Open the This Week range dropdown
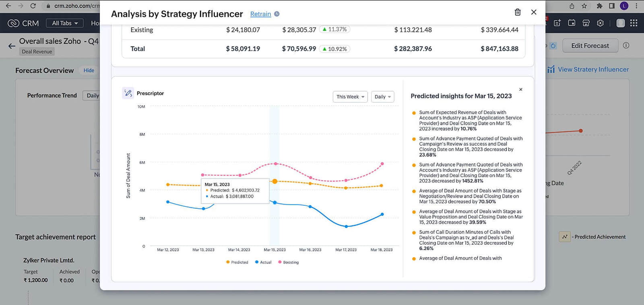Image resolution: width=644 pixels, height=305 pixels. tap(350, 97)
